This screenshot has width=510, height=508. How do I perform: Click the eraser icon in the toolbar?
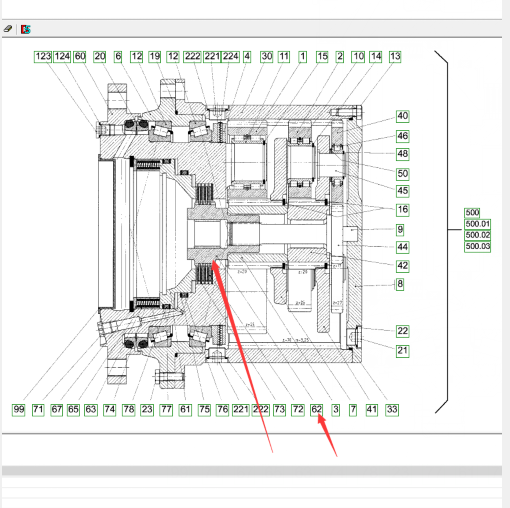8,29
